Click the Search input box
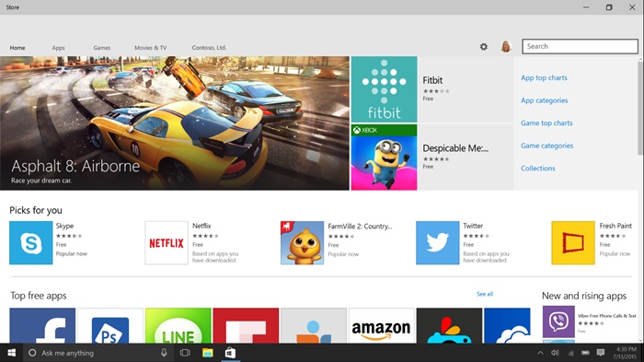The image size is (644, 362). click(x=580, y=46)
